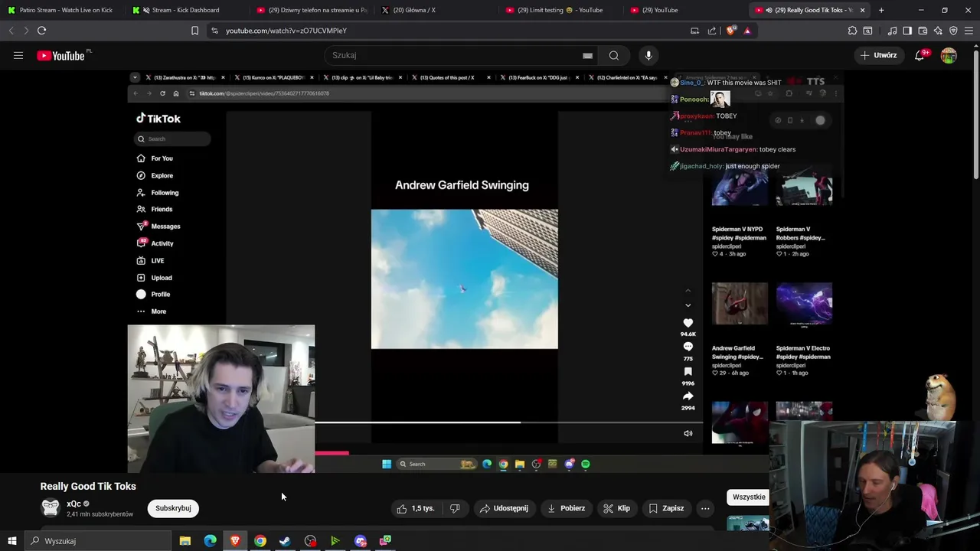Switch to the Limit testing YouTube tab
The height and width of the screenshot is (551, 980).
[x=561, y=10]
